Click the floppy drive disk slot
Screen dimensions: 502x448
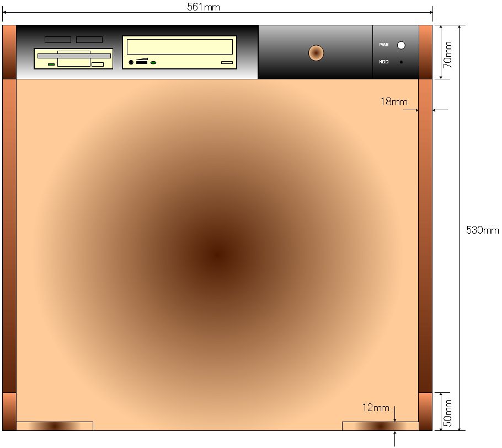pos(74,56)
